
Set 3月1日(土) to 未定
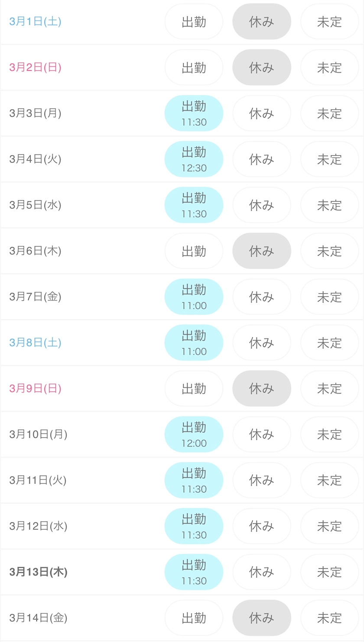pyautogui.click(x=329, y=22)
